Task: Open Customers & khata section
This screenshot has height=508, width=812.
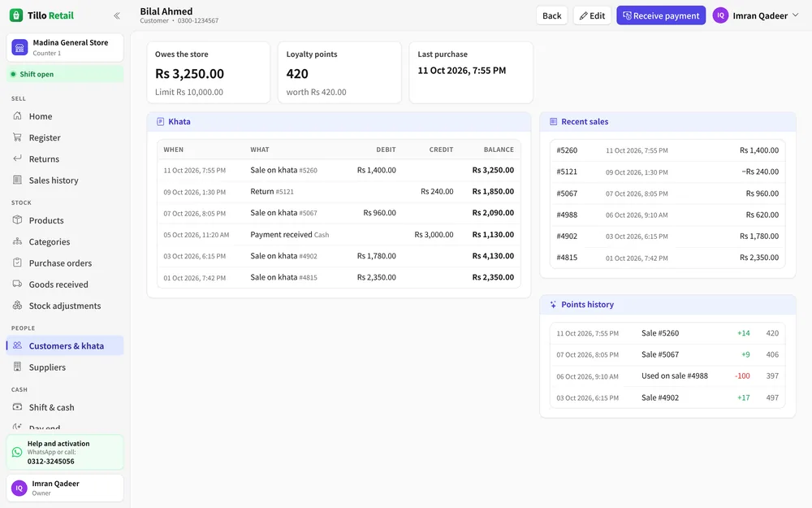Action: pos(65,345)
